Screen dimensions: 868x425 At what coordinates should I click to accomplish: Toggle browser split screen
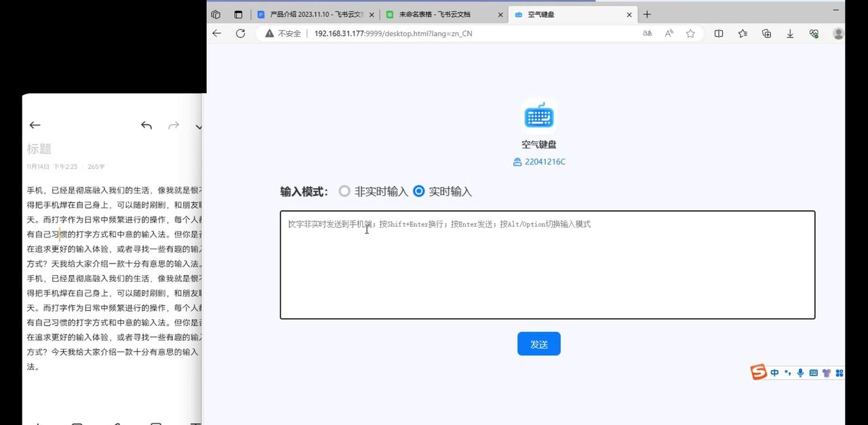(719, 33)
